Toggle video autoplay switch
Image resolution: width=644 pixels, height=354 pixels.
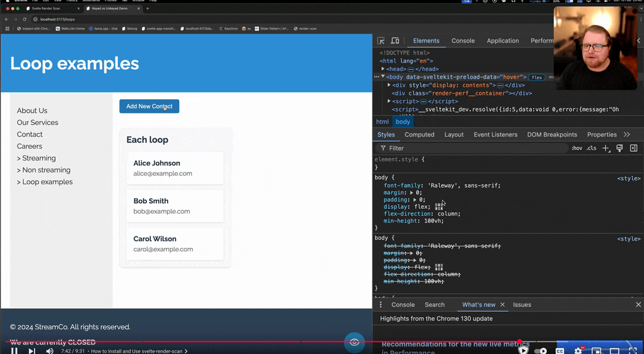tap(540, 351)
